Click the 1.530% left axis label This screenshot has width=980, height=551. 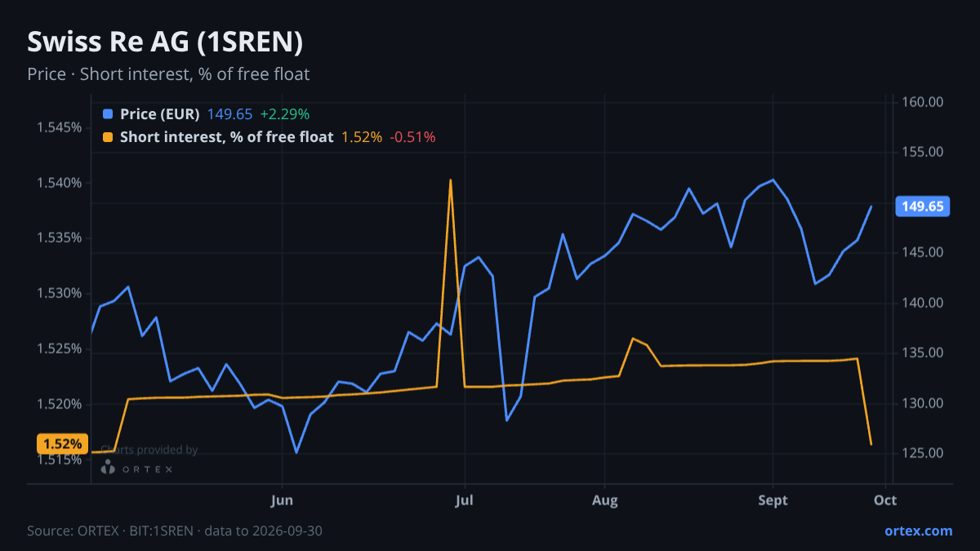(x=60, y=293)
